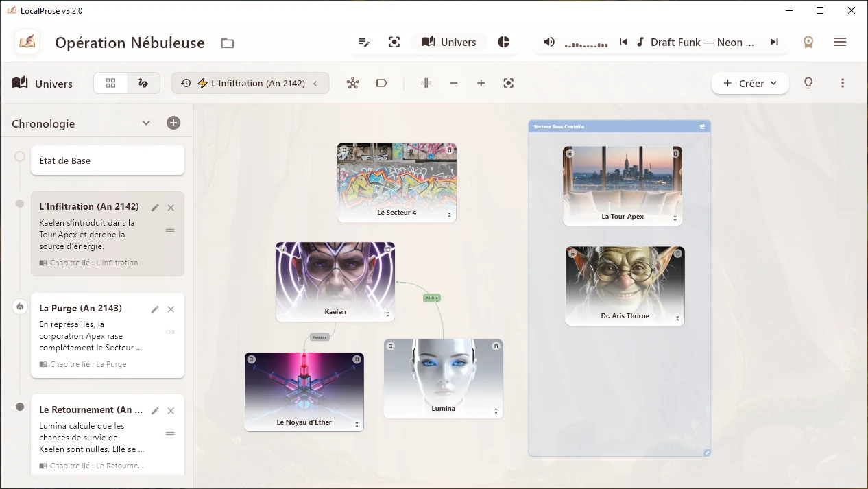Open the focus mode icon in the header
Viewport: 868px width, 489px height.
pyautogui.click(x=394, y=42)
